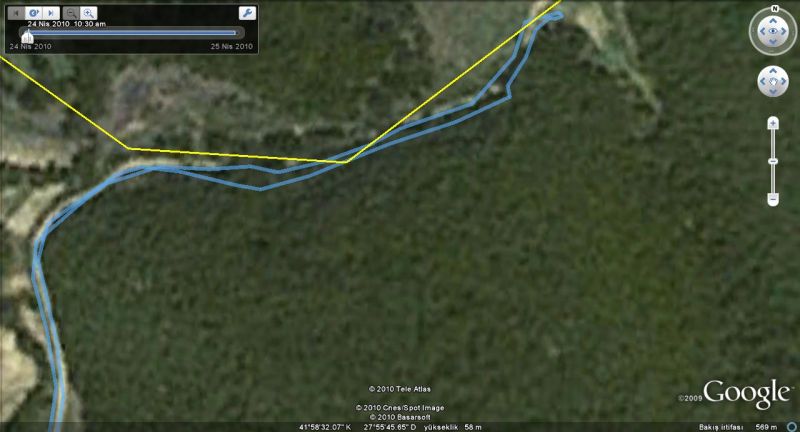Play the time animation with clock icon

pos(33,13)
